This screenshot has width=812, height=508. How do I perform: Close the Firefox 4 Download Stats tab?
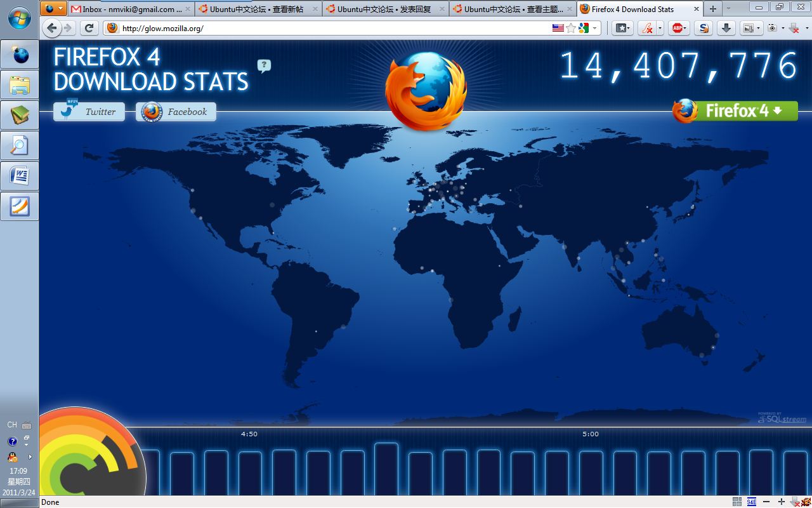[x=696, y=10]
